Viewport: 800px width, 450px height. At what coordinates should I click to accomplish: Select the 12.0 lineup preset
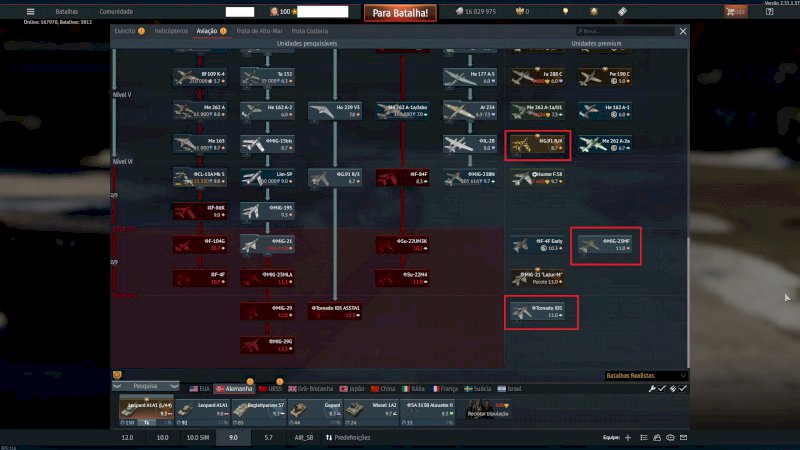click(128, 438)
